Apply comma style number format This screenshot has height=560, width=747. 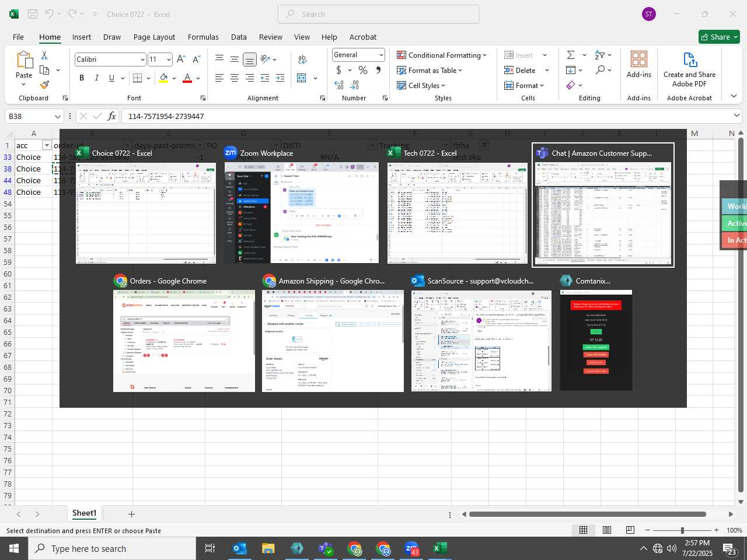click(x=378, y=70)
